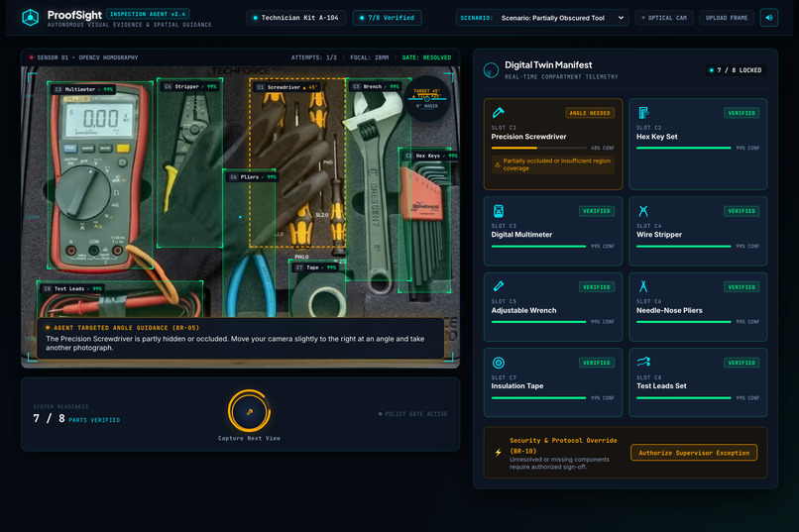Toggle the Optical Cam button
Viewport: 799px width, 532px height.
[664, 18]
